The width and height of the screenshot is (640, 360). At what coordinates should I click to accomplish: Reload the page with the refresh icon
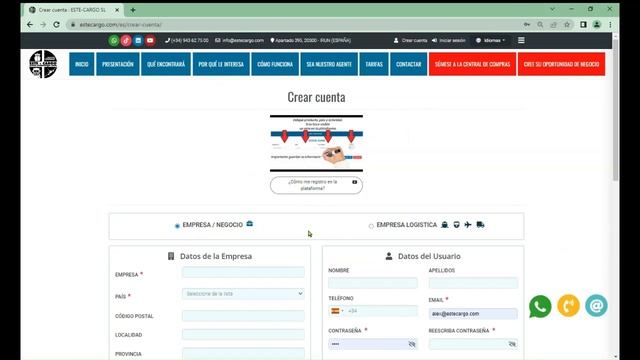click(56, 24)
